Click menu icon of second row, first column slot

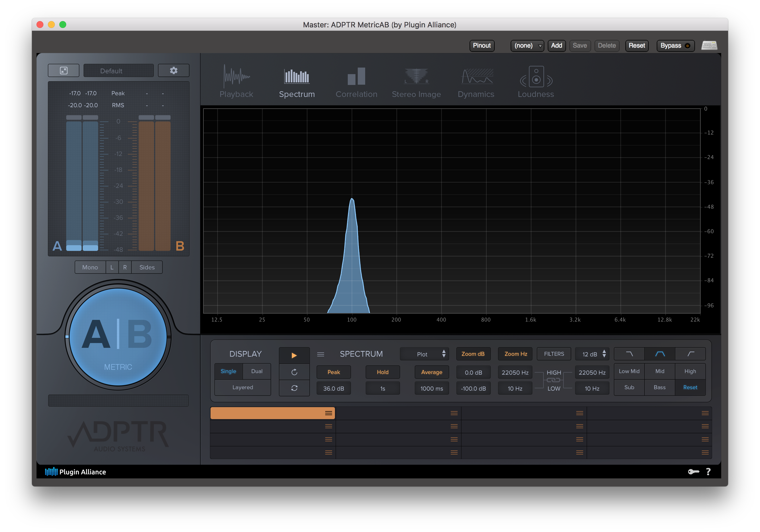(x=328, y=427)
